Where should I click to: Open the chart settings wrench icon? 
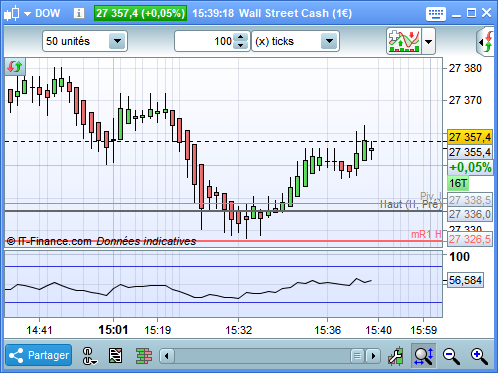[396, 356]
